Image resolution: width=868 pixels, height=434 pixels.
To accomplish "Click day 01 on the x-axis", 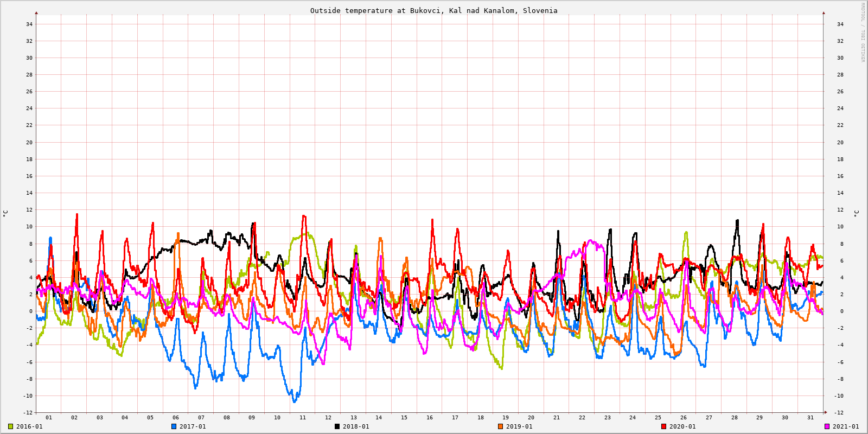I will coord(49,418).
